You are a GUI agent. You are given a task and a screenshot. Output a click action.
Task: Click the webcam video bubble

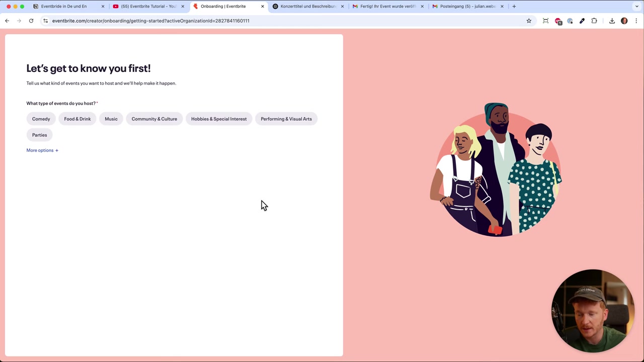click(x=593, y=311)
